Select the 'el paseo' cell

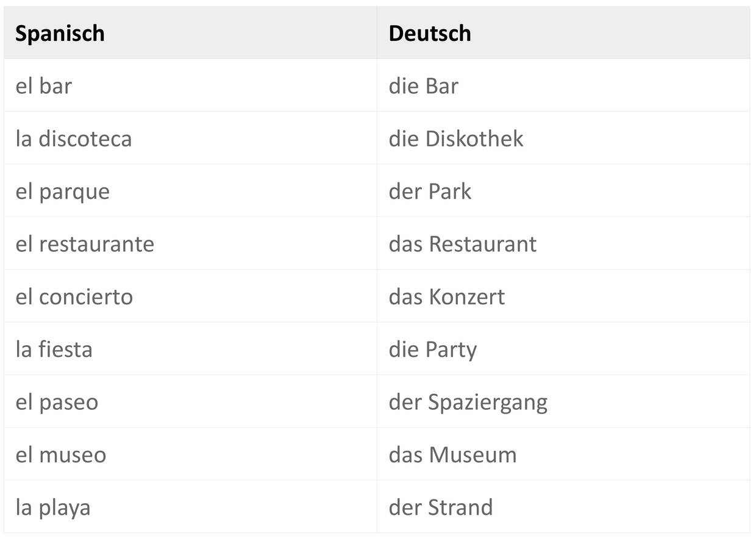pos(57,403)
